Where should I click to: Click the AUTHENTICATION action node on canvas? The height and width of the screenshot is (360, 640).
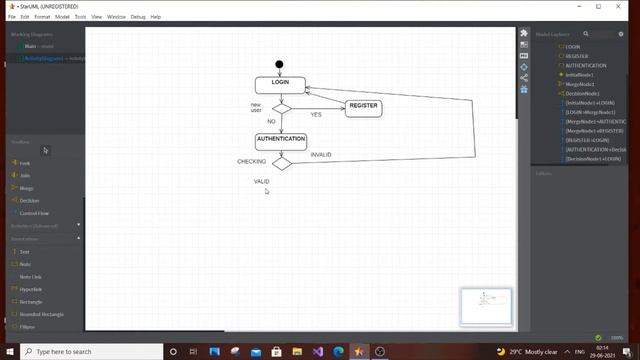click(x=281, y=142)
